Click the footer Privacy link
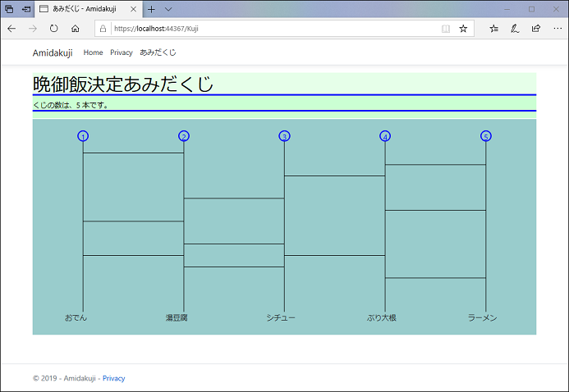 pyautogui.click(x=113, y=378)
